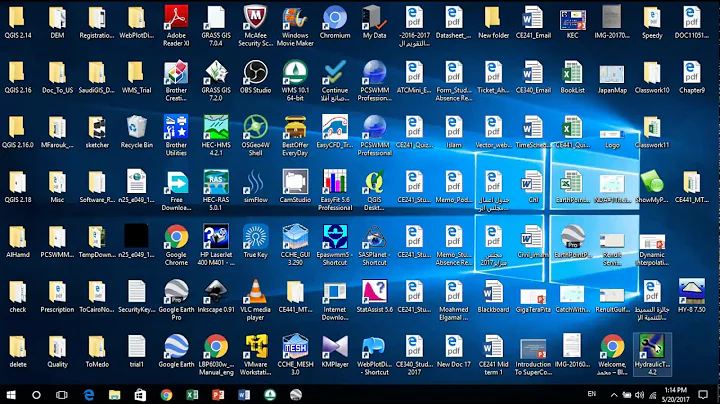720x404 pixels.
Task: Click the Windows Start button
Action: [x=11, y=395]
